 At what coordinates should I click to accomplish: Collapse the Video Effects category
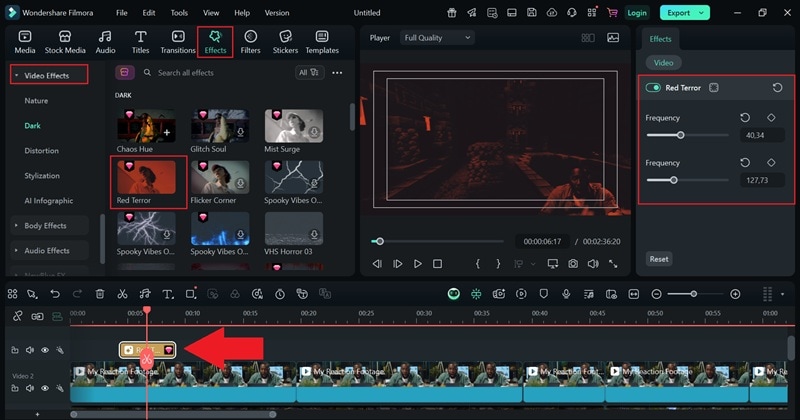point(49,75)
